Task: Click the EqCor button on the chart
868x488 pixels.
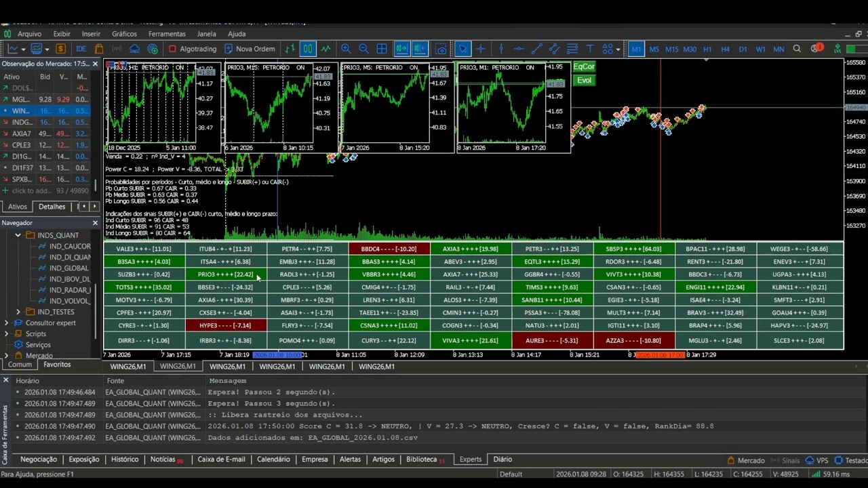Action: pyautogui.click(x=584, y=66)
